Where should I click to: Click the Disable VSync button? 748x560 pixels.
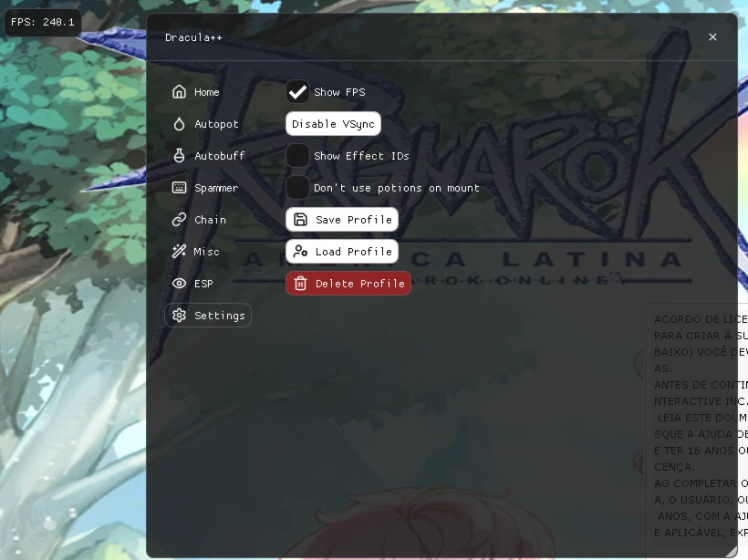[333, 124]
